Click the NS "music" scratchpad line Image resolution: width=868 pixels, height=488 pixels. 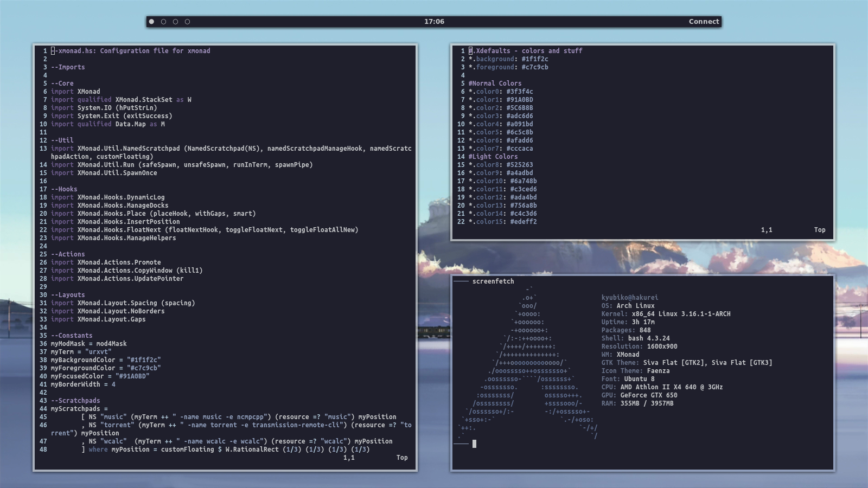tap(239, 417)
